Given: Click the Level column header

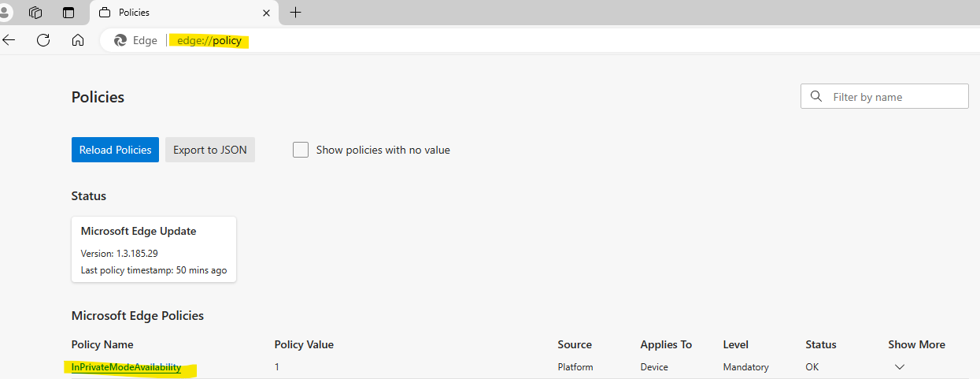Looking at the screenshot, I should (736, 344).
